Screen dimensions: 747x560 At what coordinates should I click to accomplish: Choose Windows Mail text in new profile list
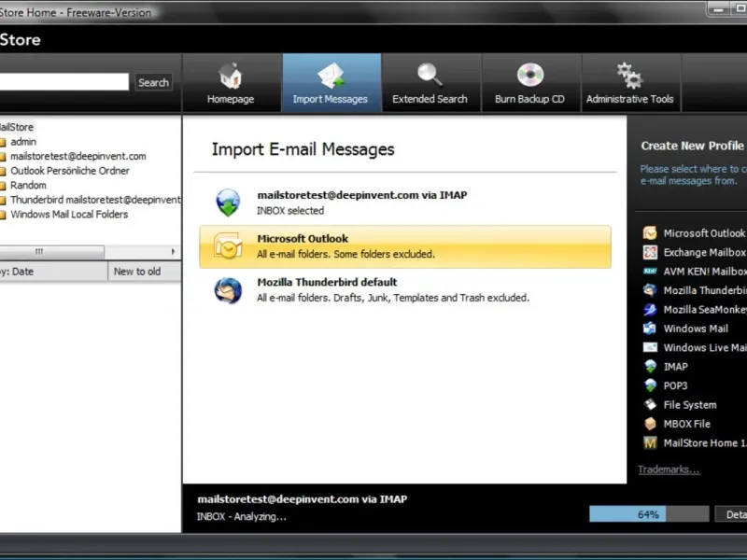[x=696, y=329]
